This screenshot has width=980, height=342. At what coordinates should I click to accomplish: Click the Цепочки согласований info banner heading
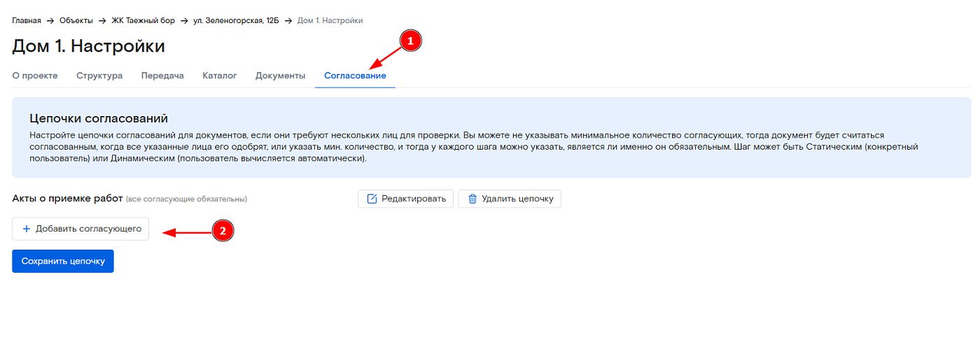click(99, 119)
